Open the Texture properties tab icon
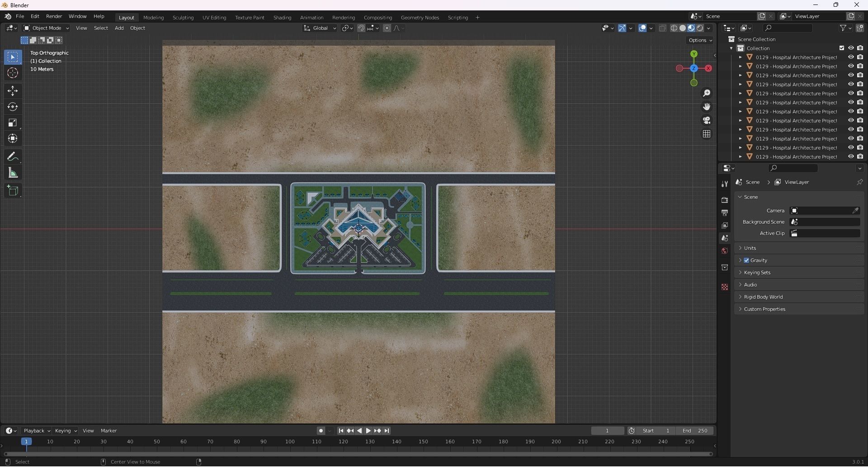868x470 pixels. pos(725,287)
